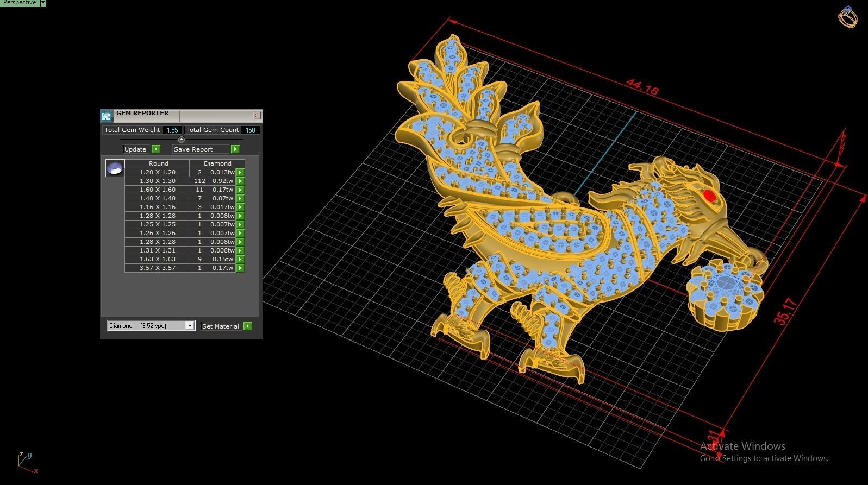Select the 3.57 X 3.57 size cell
The image size is (868, 485).
[x=158, y=268]
